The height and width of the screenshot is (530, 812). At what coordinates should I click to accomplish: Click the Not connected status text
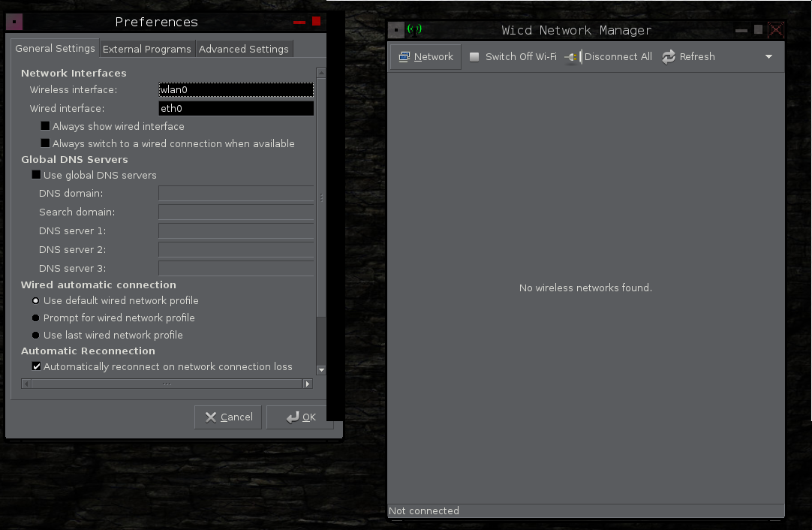(x=423, y=510)
